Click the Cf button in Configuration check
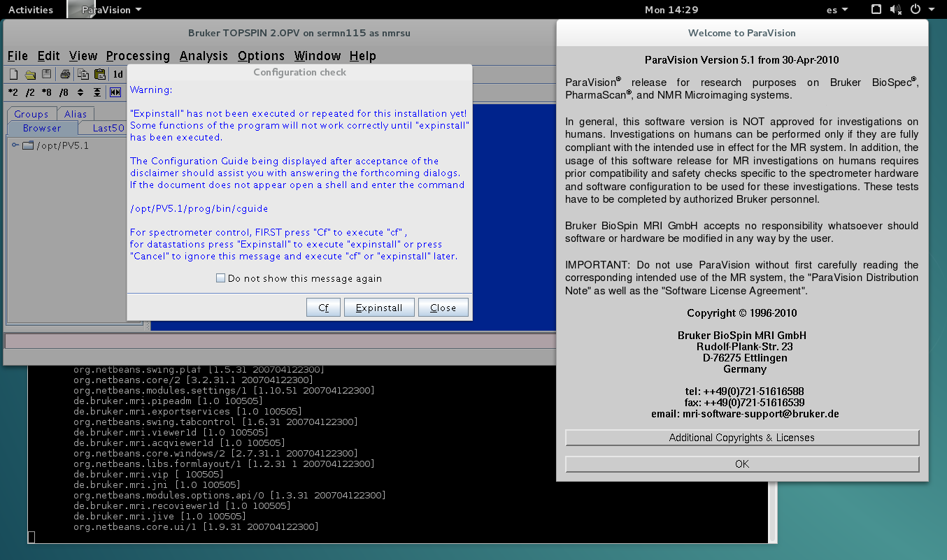This screenshot has width=947, height=560. click(323, 308)
